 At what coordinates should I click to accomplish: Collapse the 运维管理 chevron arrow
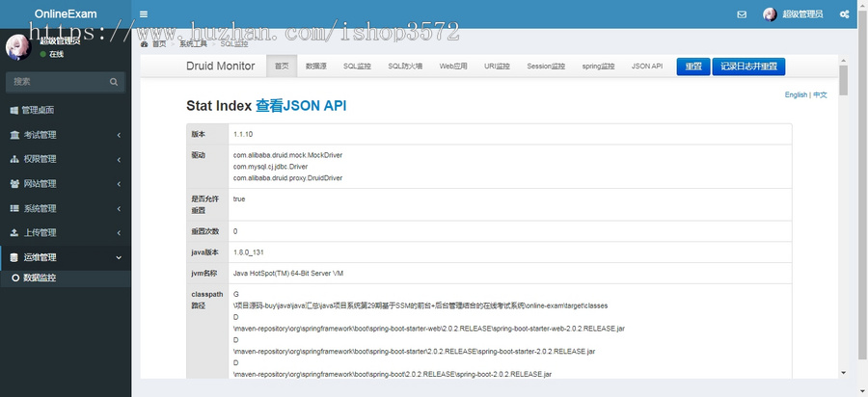click(x=119, y=257)
